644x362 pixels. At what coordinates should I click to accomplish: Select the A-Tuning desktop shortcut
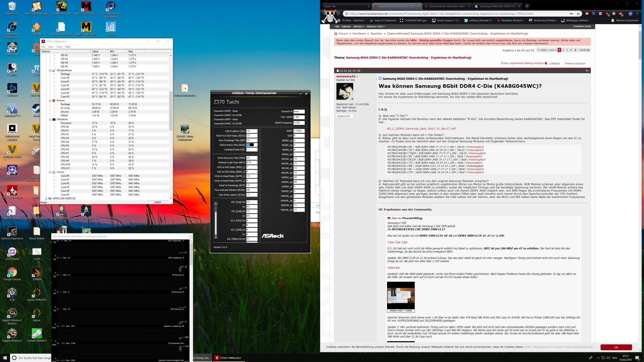coord(12,70)
